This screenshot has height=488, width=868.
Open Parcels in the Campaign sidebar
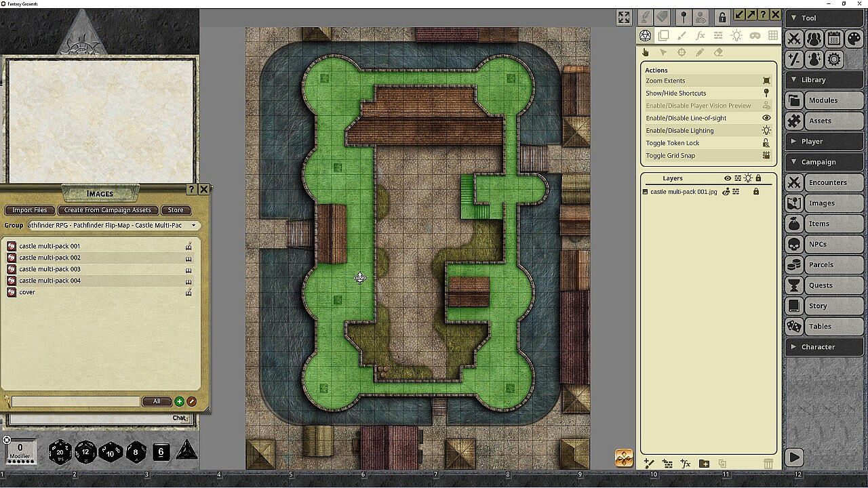(x=825, y=265)
